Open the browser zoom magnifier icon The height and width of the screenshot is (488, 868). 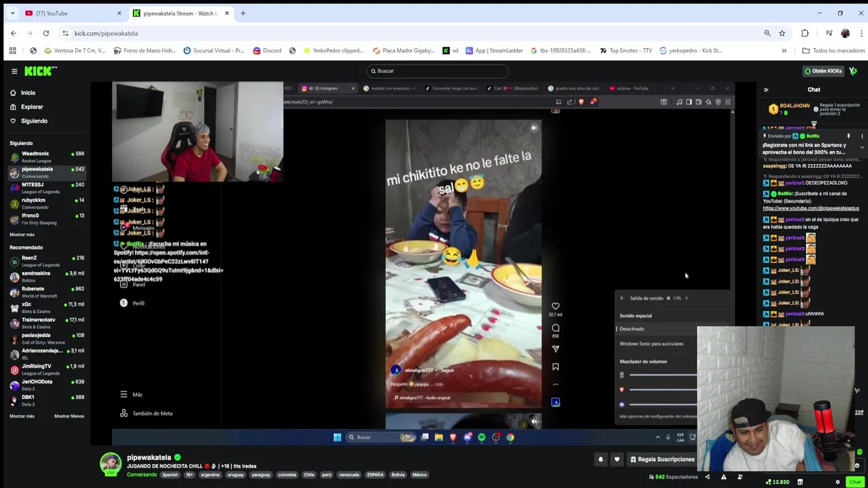coord(768,33)
